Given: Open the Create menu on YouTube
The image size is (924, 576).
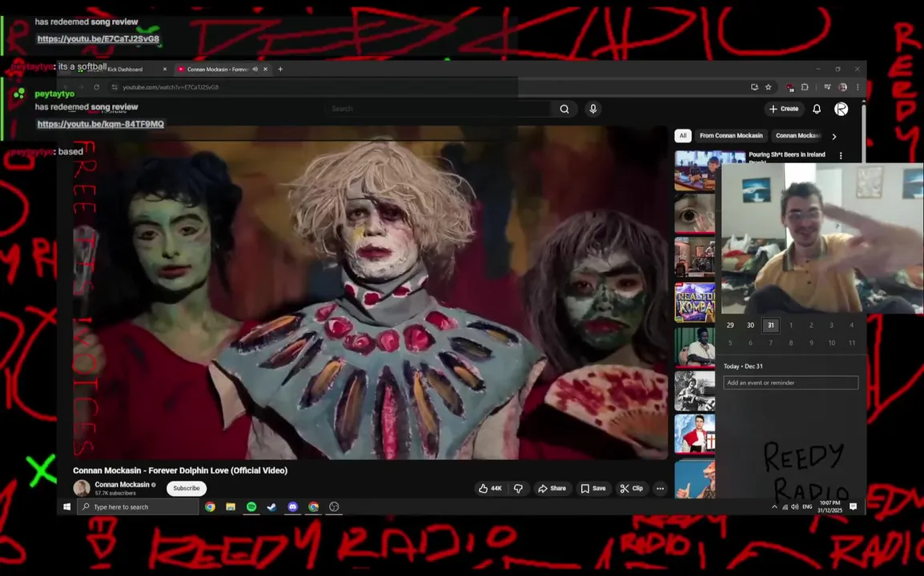Looking at the screenshot, I should coord(784,109).
